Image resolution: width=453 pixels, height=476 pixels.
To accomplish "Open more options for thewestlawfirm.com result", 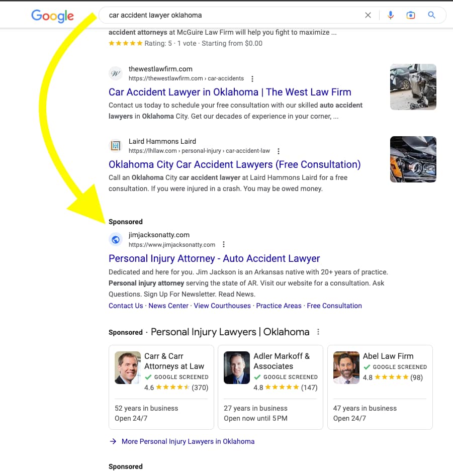I will [252, 79].
